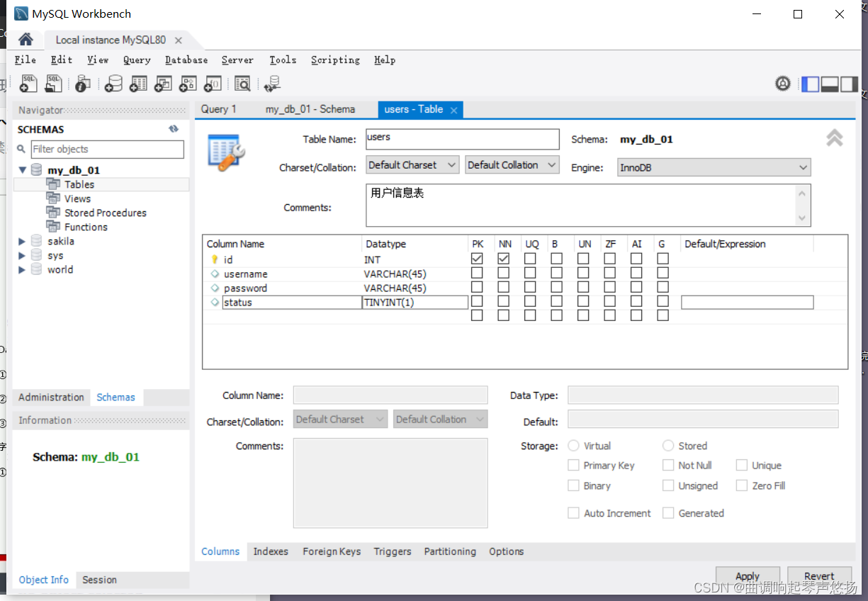Viewport: 868px width, 601px height.
Task: Open the Database menu
Action: click(x=186, y=60)
